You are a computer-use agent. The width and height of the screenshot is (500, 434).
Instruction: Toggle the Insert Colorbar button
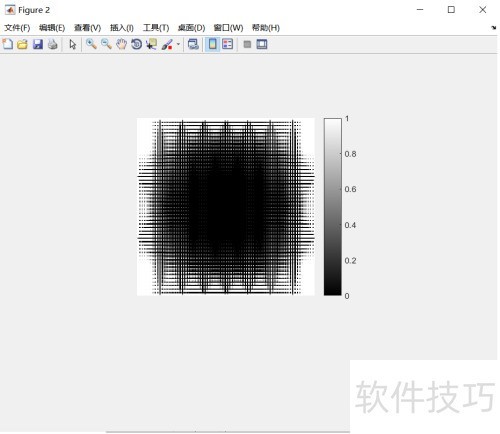pyautogui.click(x=212, y=44)
